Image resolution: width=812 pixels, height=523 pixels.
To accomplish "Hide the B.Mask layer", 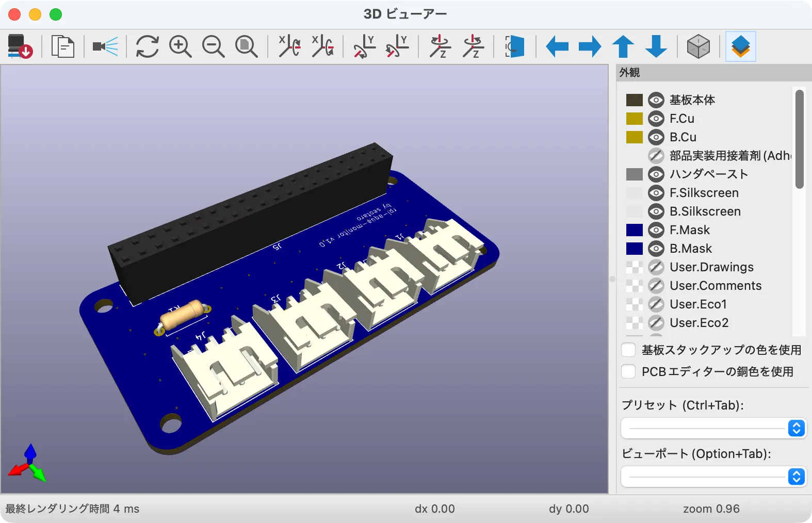I will tap(656, 249).
